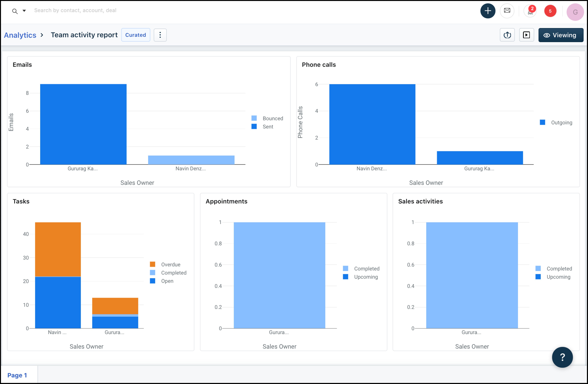Open the email envelope icon

[507, 11]
